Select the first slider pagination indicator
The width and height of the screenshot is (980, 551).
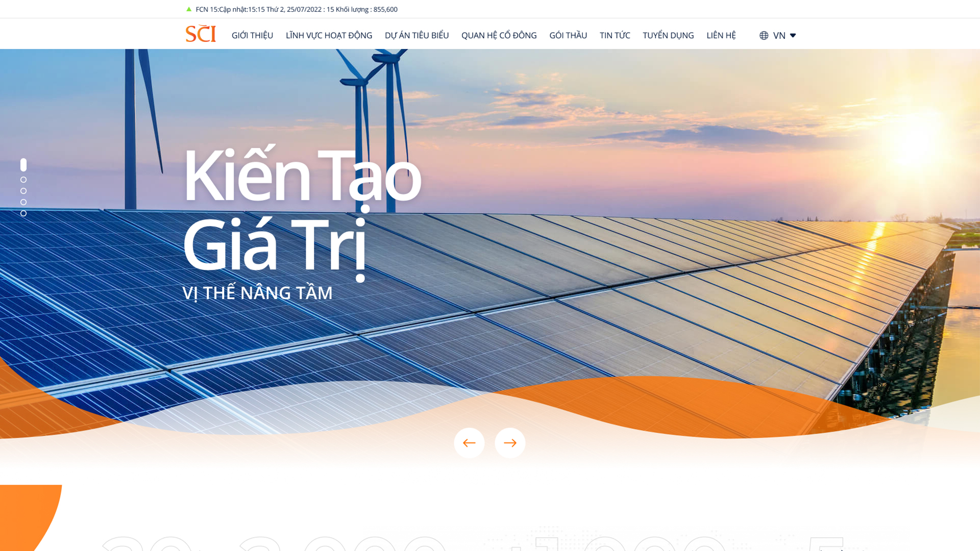23,165
